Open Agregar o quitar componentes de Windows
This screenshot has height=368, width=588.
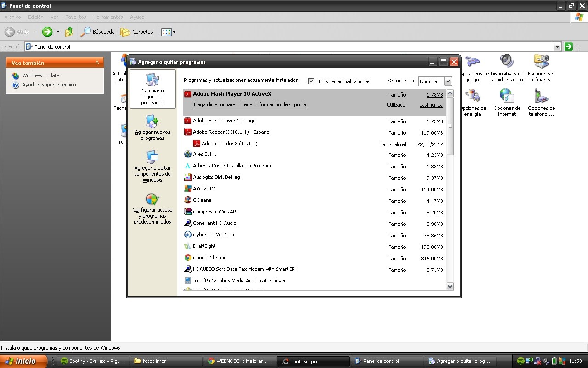click(x=153, y=167)
